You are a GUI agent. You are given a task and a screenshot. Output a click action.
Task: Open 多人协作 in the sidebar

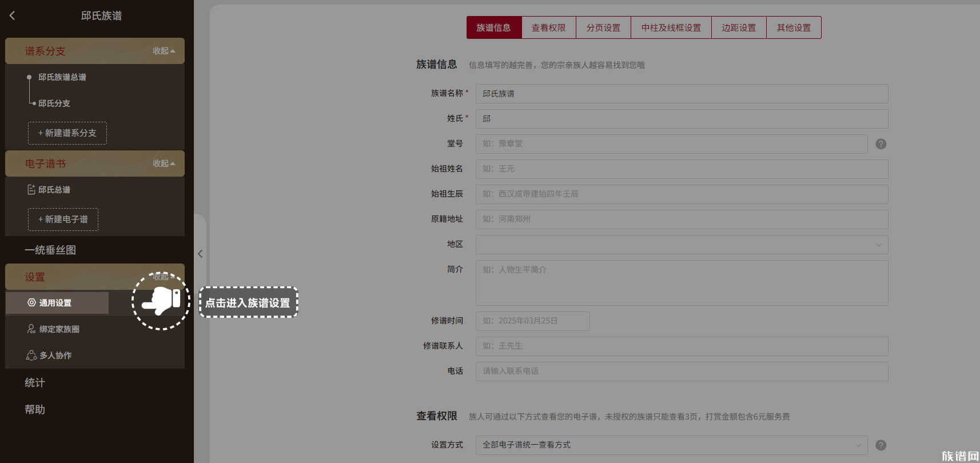pos(55,356)
